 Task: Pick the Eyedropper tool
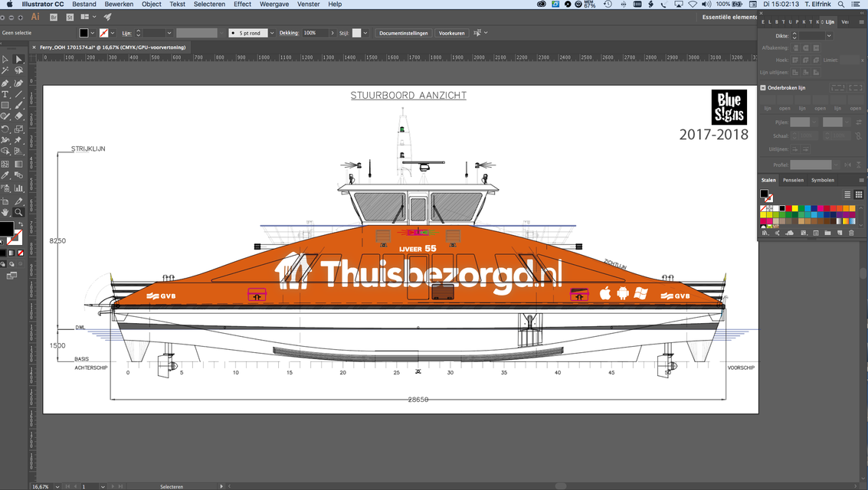pyautogui.click(x=5, y=176)
